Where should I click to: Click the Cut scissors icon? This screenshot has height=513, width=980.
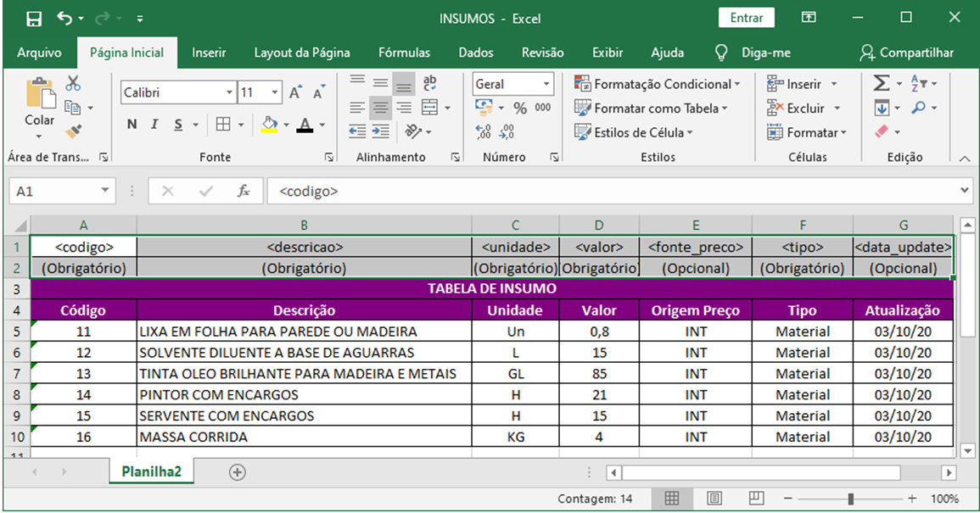coord(73,83)
